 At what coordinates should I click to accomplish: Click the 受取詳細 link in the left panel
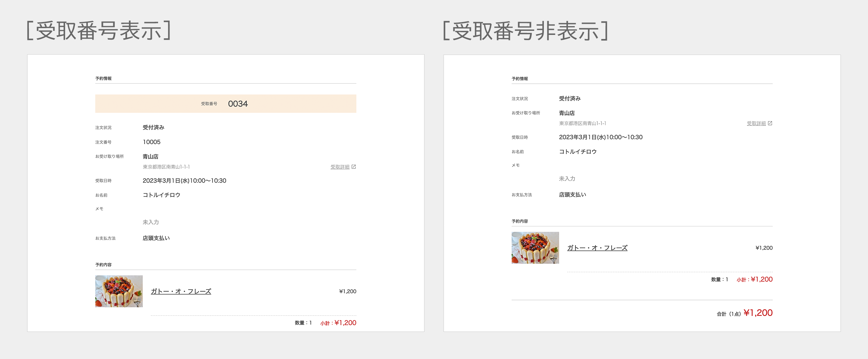[x=340, y=167]
